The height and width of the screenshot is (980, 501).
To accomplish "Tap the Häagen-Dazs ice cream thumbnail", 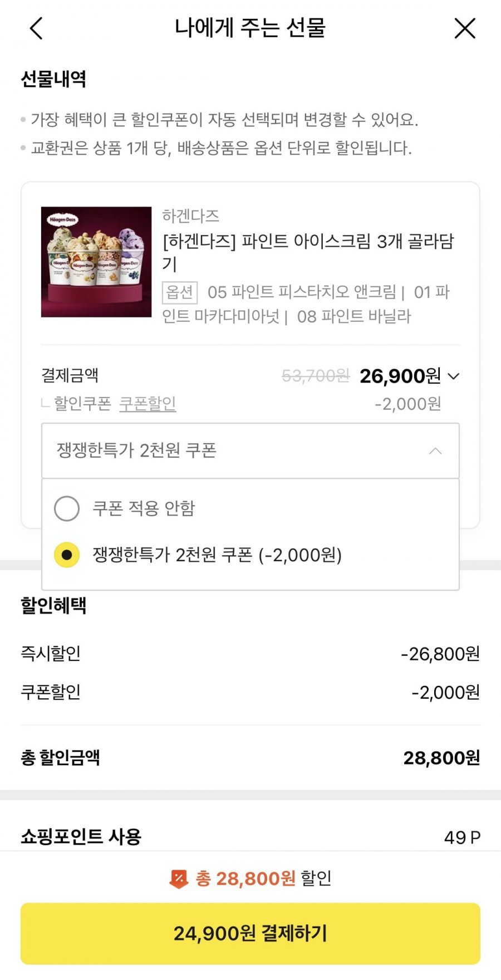I will (x=96, y=262).
